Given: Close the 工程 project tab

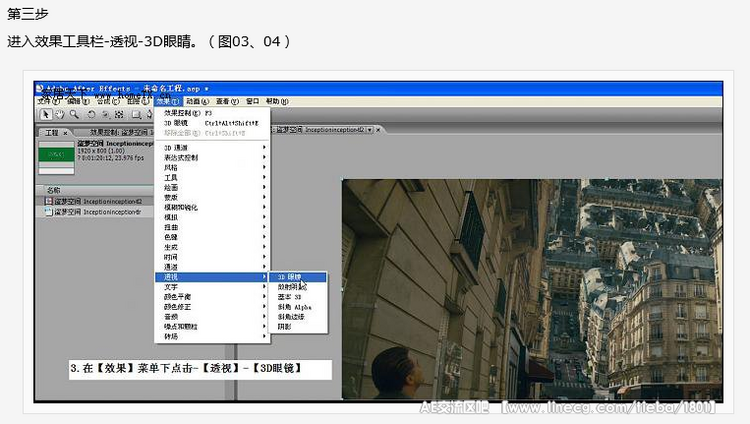Looking at the screenshot, I should (x=66, y=133).
